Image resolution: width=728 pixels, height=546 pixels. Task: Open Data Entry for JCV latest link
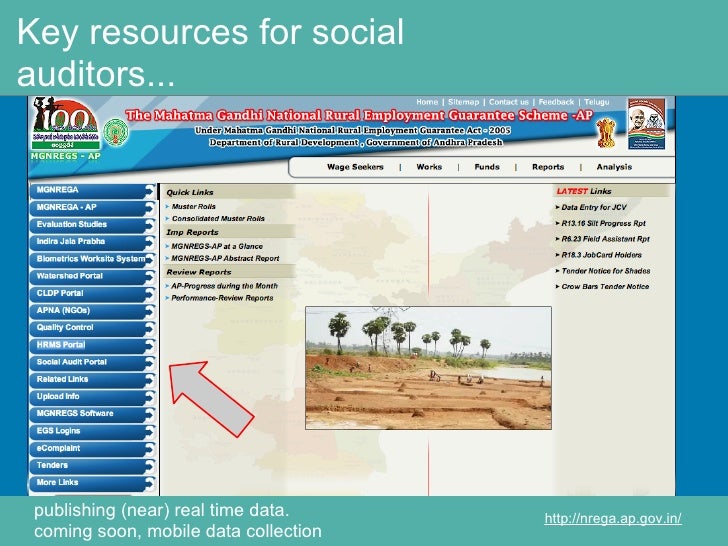594,207
